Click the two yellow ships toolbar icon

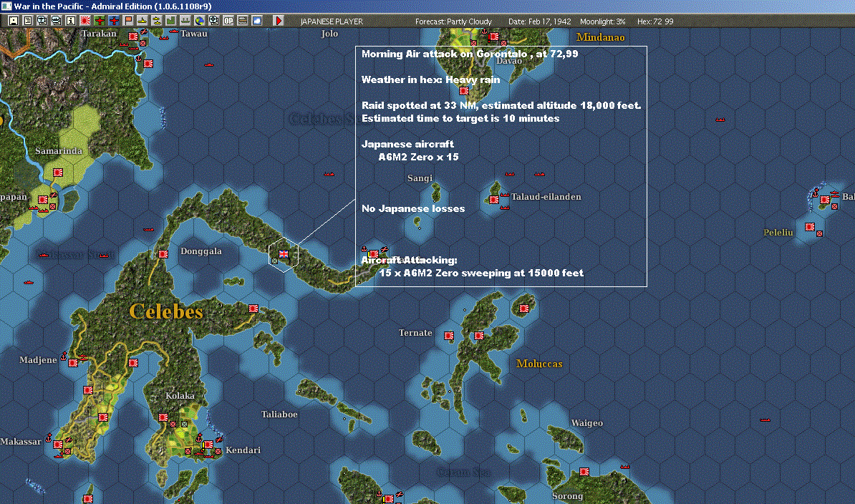pos(157,21)
